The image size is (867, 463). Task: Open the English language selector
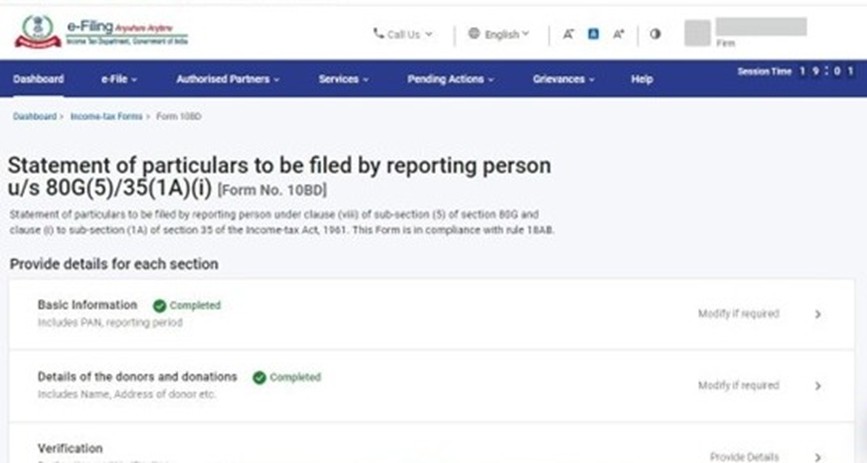click(x=499, y=34)
